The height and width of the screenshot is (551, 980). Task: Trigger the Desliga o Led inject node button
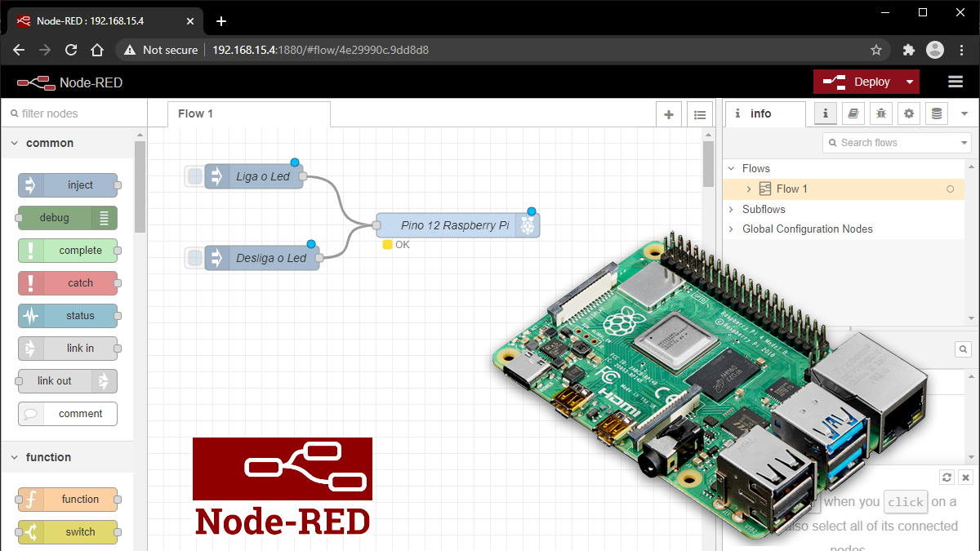pyautogui.click(x=193, y=258)
